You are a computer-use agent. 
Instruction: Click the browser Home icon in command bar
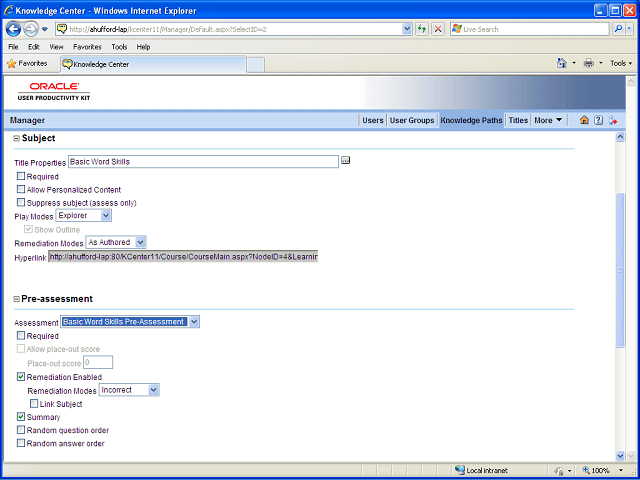coord(562,63)
